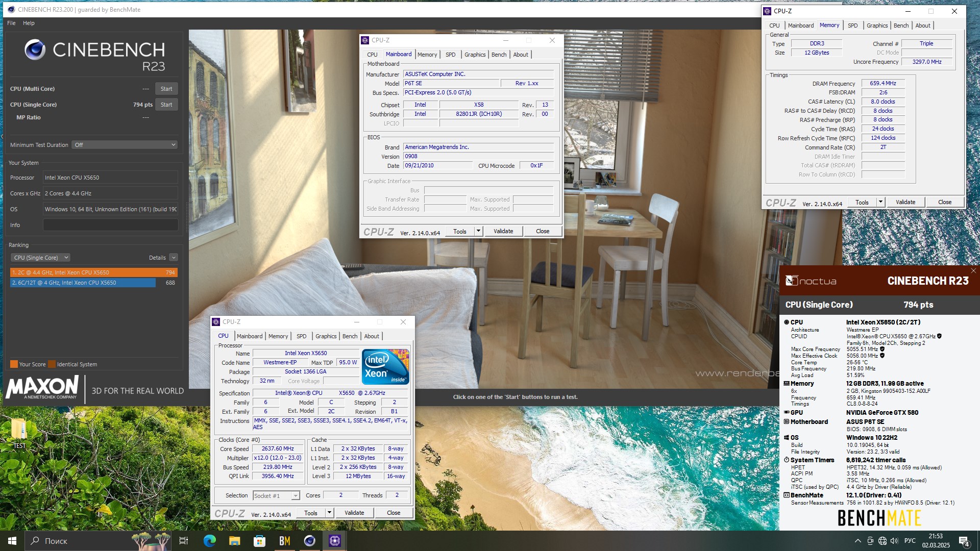Show hidden system tray icons
The image size is (980, 551).
click(858, 541)
